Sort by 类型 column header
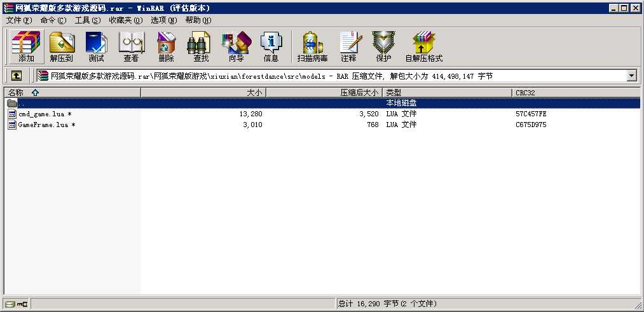644x312 pixels. click(x=447, y=93)
